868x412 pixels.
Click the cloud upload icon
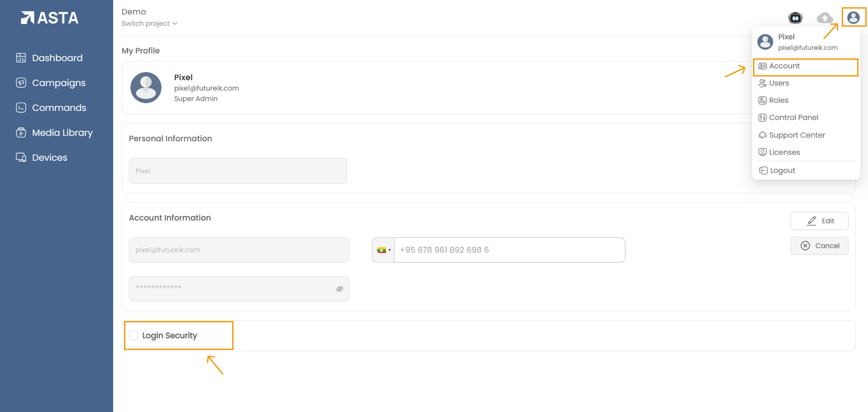pos(825,18)
